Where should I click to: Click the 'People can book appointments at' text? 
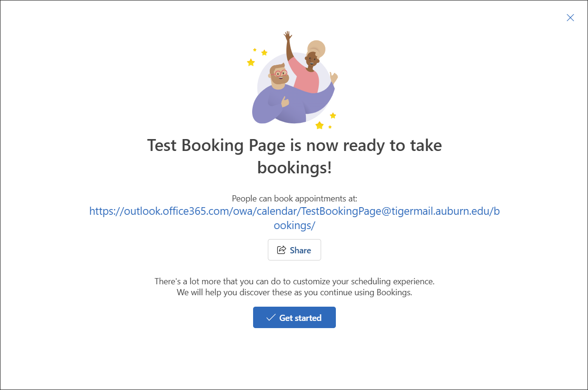coord(294,199)
